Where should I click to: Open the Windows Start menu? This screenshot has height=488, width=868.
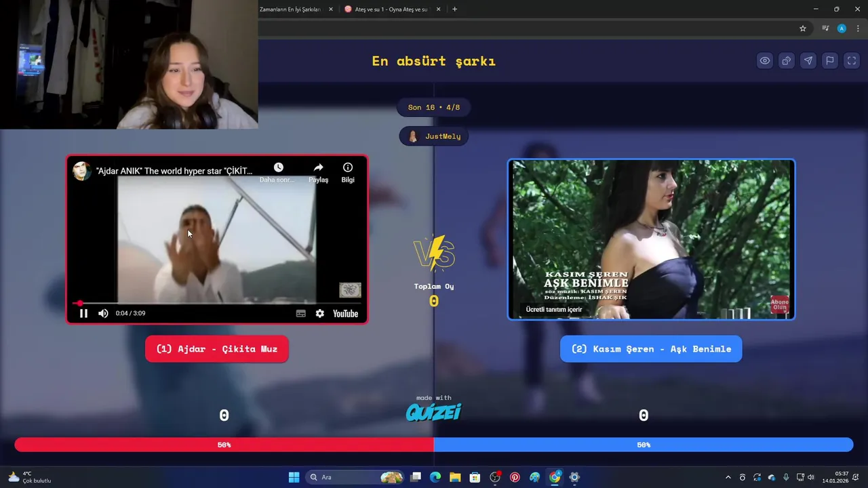coord(294,477)
